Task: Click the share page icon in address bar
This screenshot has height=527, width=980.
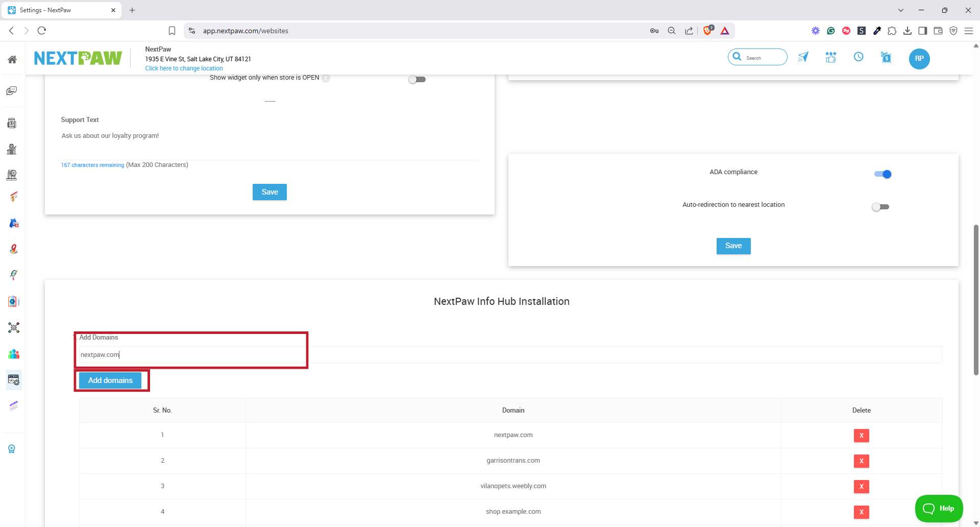Action: click(x=689, y=31)
